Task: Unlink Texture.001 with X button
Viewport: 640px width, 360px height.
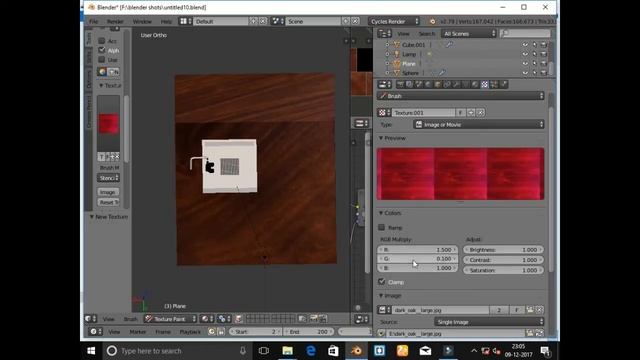Action: pyautogui.click(x=480, y=113)
